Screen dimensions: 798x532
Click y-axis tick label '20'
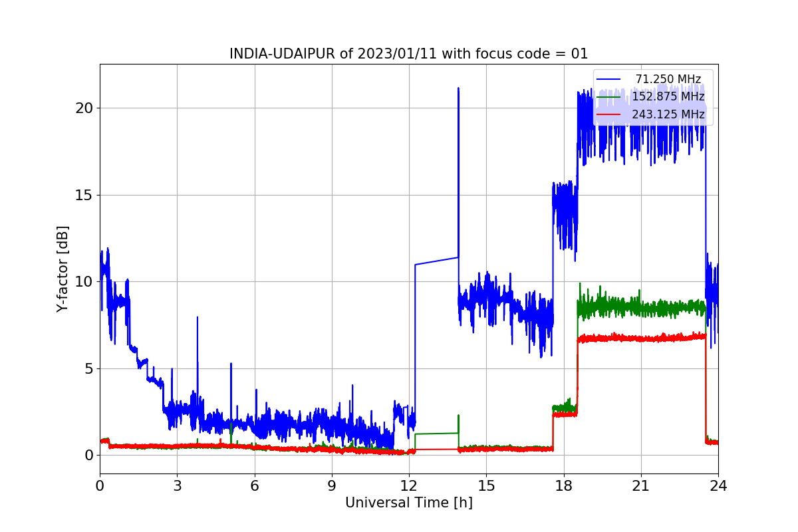(85, 108)
